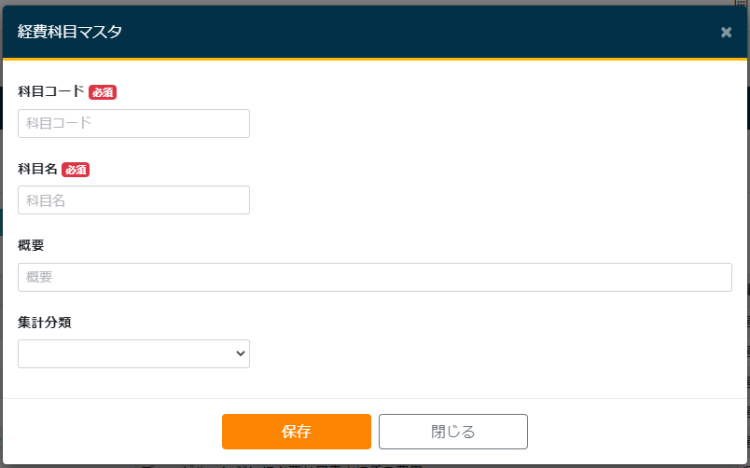This screenshot has width=750, height=468.
Task: Close the 経費科目マスタ dialog with the X icon
Action: click(726, 32)
